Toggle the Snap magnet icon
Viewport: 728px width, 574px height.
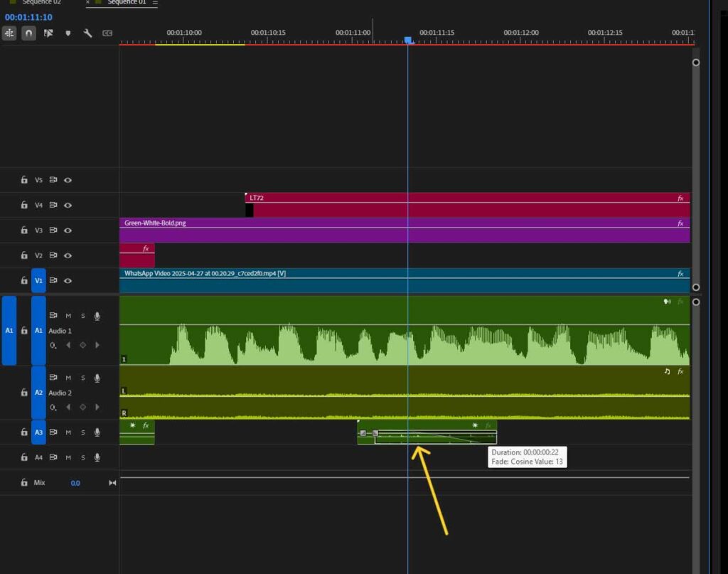[x=28, y=33]
